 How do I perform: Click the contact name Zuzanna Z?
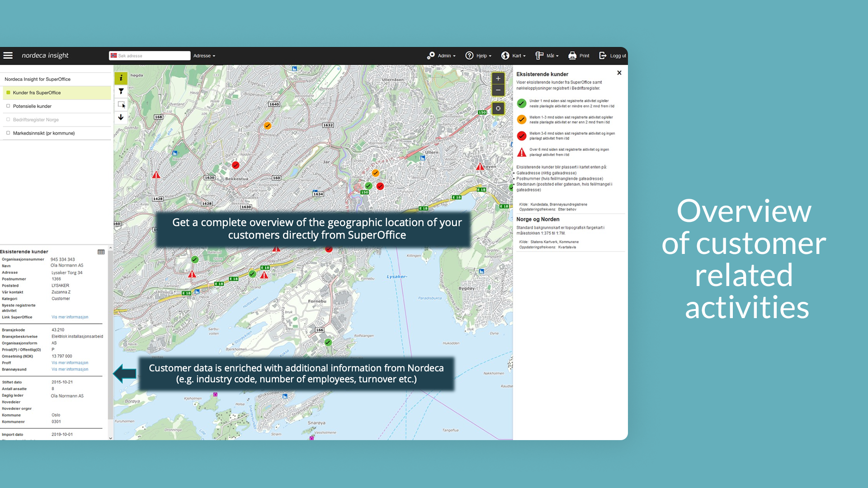(61, 292)
